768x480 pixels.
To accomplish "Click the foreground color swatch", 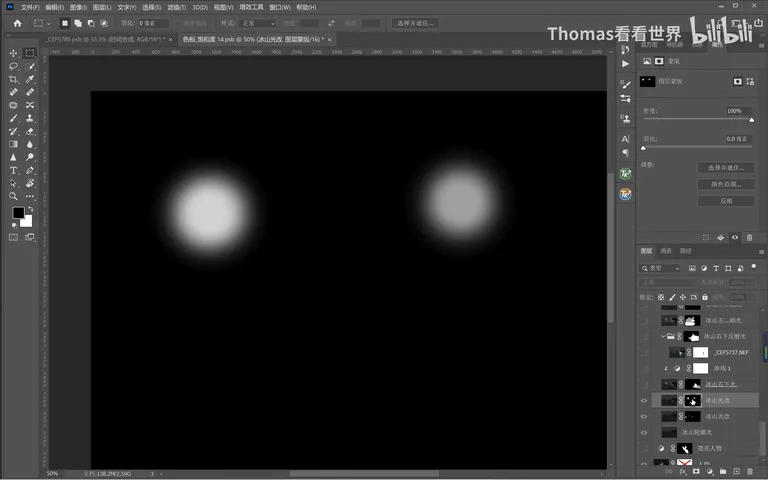I will (18, 213).
